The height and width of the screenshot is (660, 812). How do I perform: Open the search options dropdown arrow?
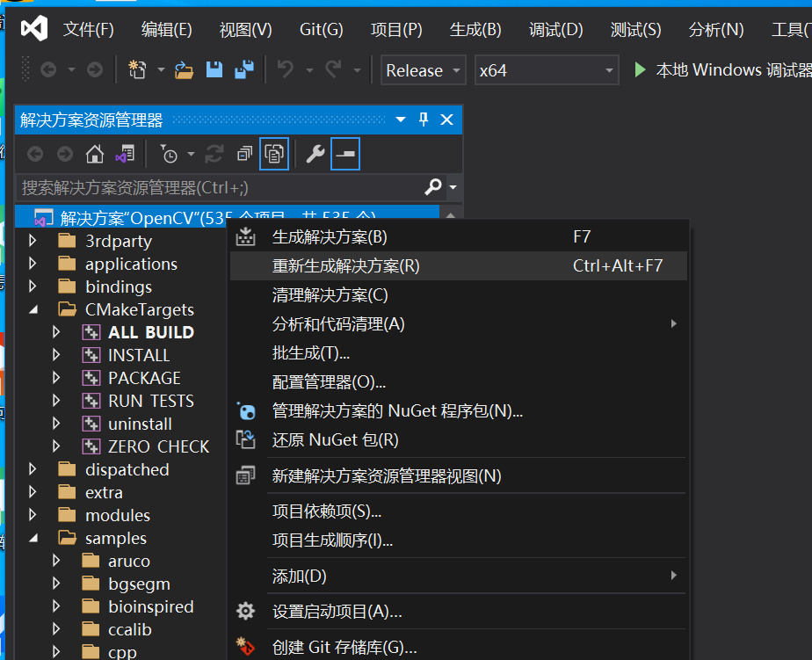(453, 187)
